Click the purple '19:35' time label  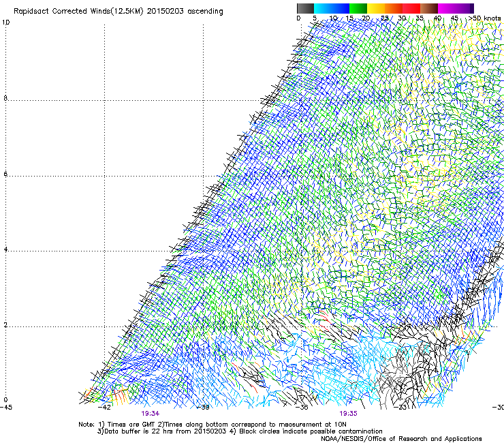[348, 414]
